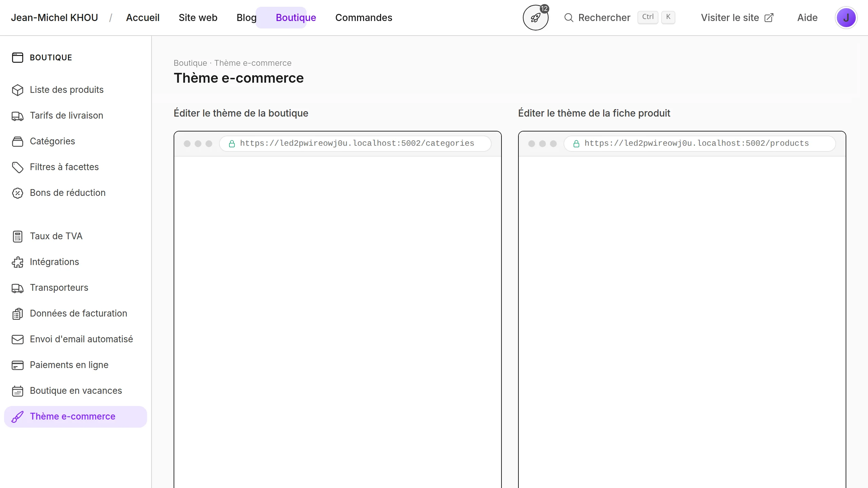Click the credit card Paiements en ligne icon

[17, 365]
